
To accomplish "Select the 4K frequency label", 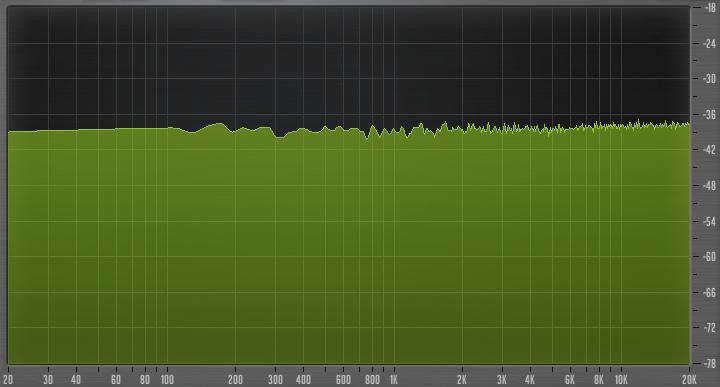I will coord(529,380).
